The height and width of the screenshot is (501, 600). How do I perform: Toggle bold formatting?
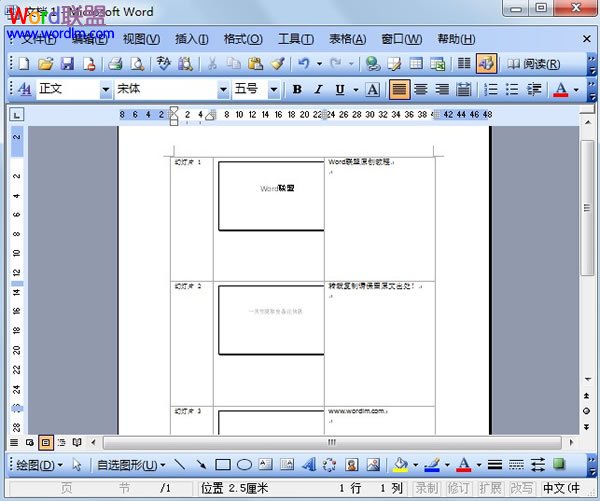tap(297, 89)
